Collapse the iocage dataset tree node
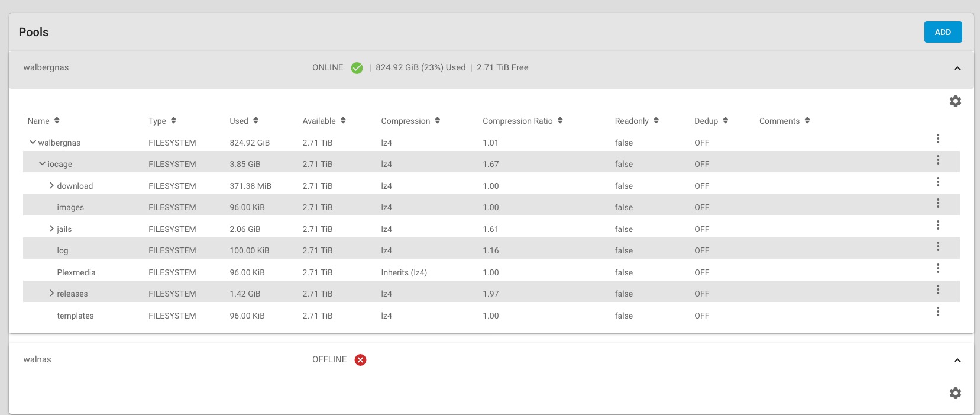Image resolution: width=980 pixels, height=415 pixels. pyautogui.click(x=42, y=163)
